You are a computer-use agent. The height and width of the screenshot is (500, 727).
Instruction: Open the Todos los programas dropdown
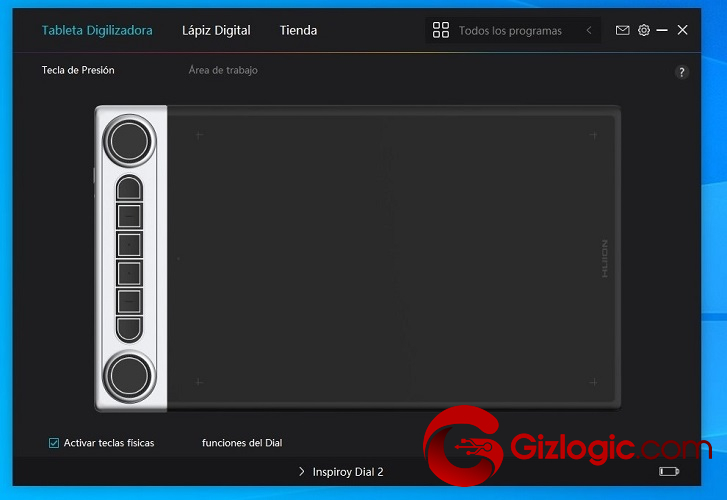pyautogui.click(x=513, y=31)
